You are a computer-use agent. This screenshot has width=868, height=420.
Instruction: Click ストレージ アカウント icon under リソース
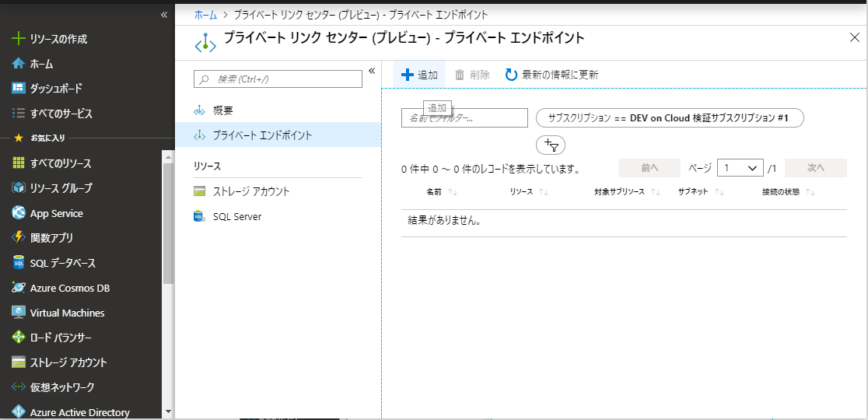pos(199,191)
